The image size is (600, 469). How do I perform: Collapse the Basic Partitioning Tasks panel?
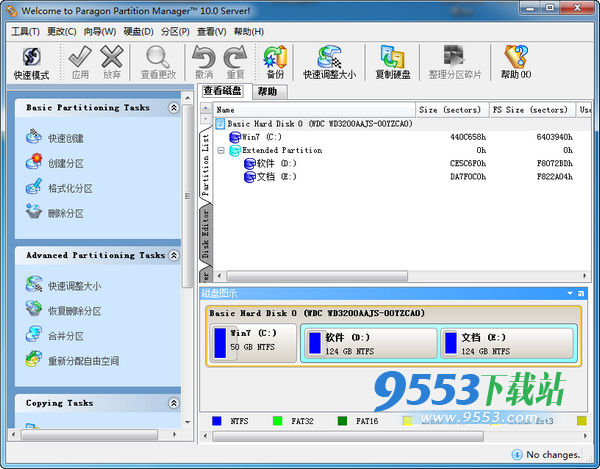[174, 107]
